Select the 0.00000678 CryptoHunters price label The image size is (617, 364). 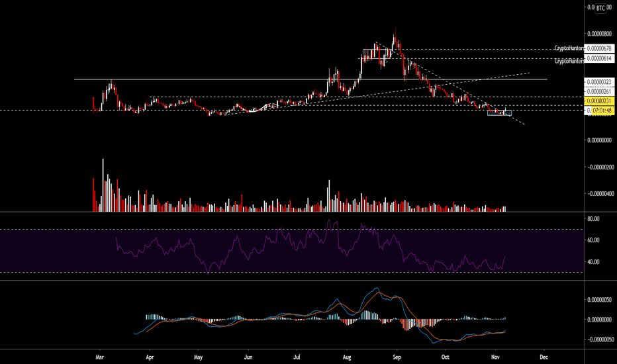599,48
